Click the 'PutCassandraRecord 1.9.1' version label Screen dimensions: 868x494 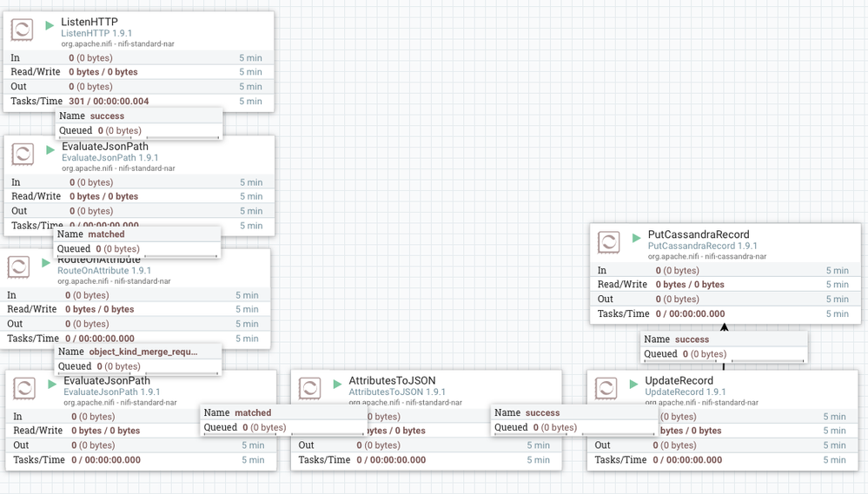pyautogui.click(x=703, y=246)
